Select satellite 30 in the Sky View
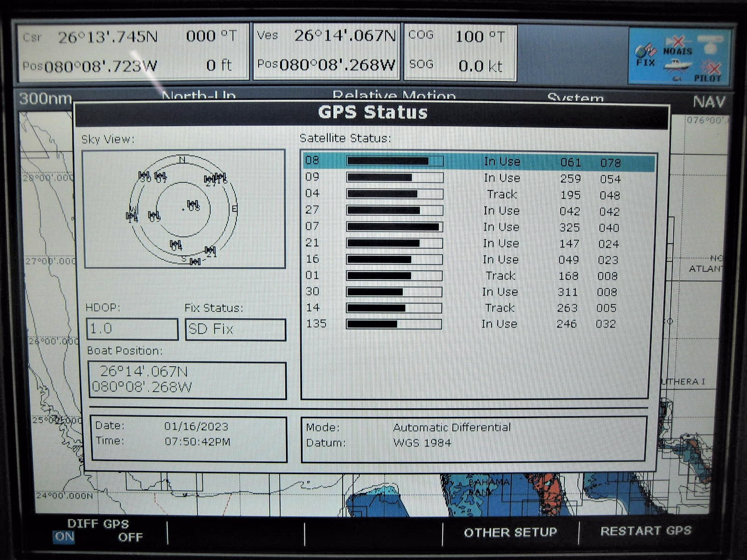The image size is (747, 560). pyautogui.click(x=144, y=176)
